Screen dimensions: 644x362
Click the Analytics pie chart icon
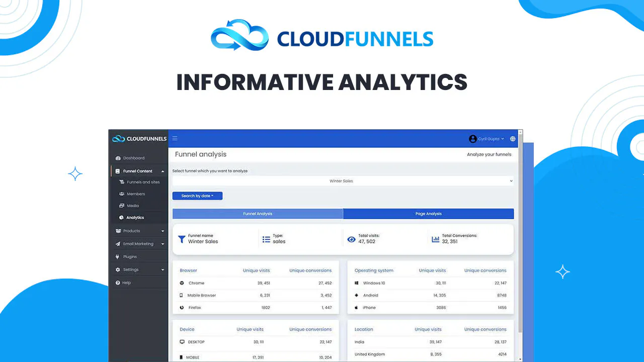pyautogui.click(x=122, y=218)
